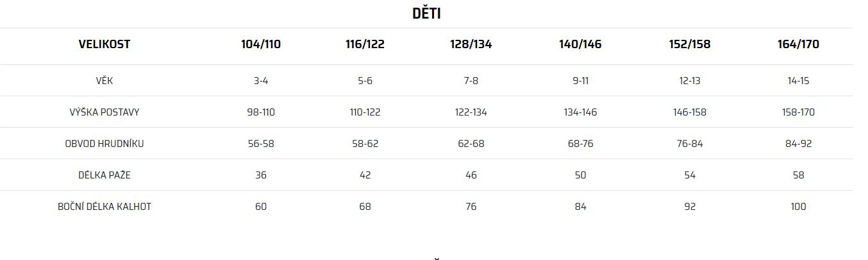Click the 116/122 size header
Viewport: 868px width, 260px height.
(365, 44)
